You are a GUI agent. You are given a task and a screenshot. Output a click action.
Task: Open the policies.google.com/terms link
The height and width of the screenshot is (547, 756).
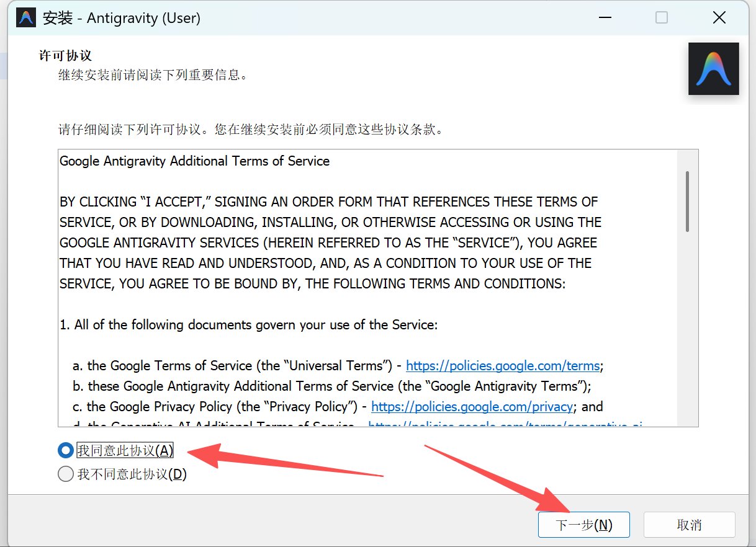coord(502,366)
